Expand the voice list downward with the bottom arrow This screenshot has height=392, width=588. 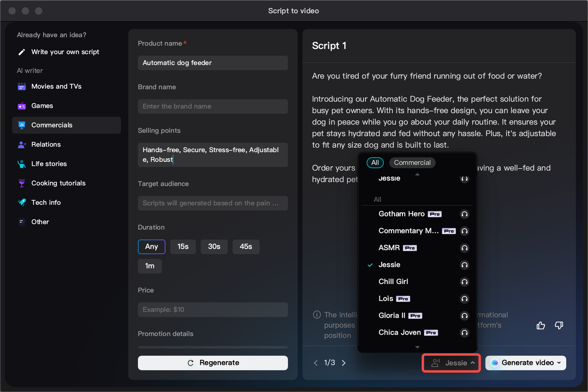coord(417,347)
